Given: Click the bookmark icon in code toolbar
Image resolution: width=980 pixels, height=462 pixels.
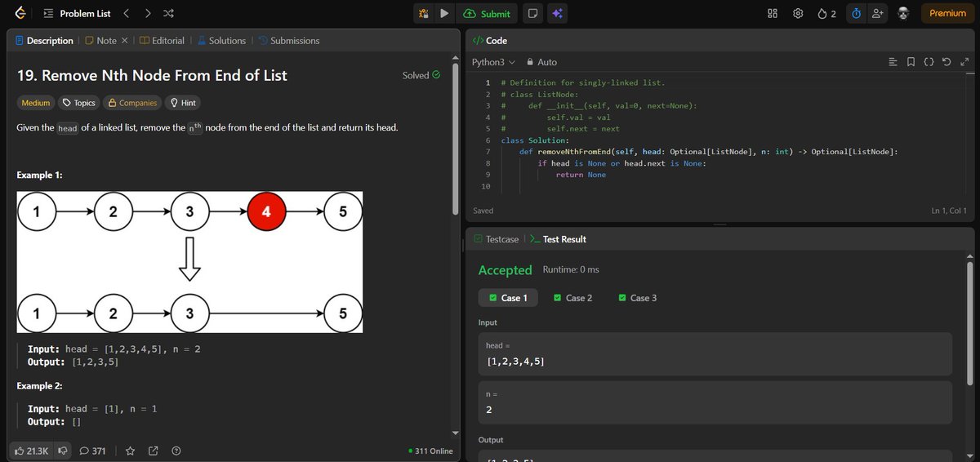Looking at the screenshot, I should point(911,62).
